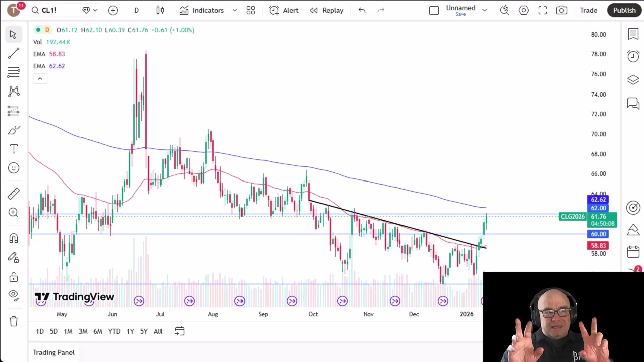
Task: Open the object tree layers panel
Action: click(633, 80)
